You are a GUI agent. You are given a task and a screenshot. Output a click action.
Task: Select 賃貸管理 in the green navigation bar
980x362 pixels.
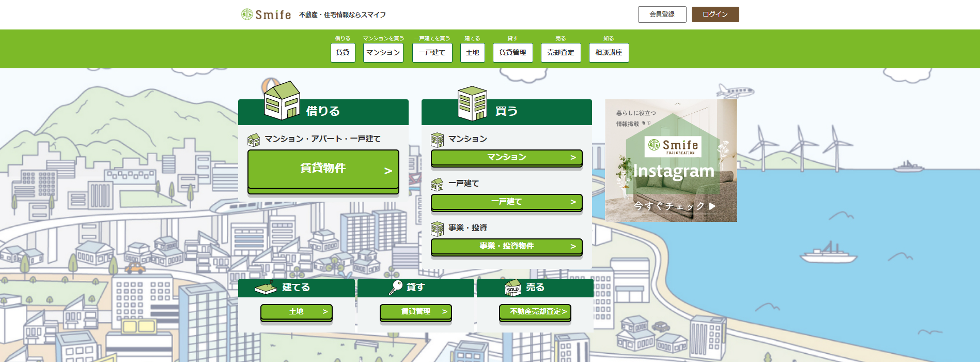(513, 53)
